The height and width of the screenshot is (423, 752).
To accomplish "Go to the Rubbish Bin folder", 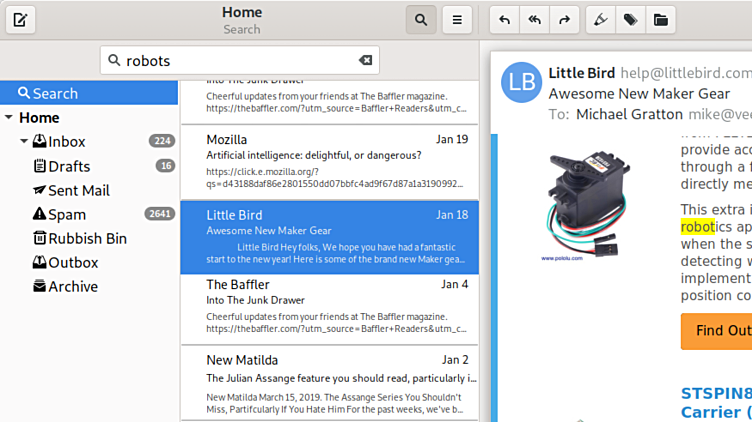I will (x=87, y=238).
